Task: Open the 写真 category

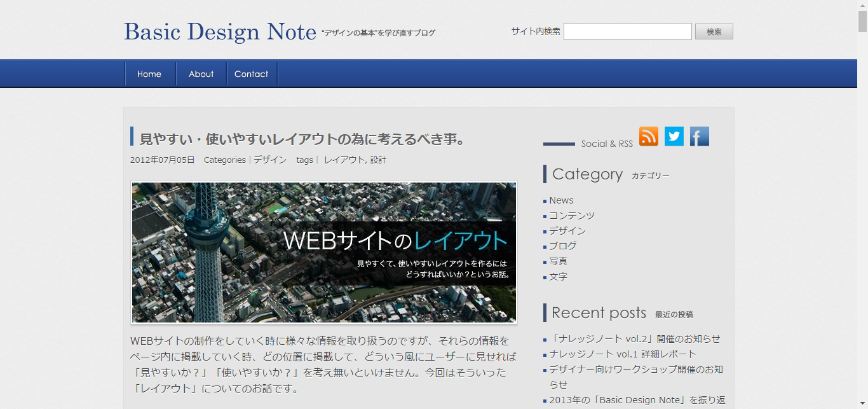Action: point(559,261)
